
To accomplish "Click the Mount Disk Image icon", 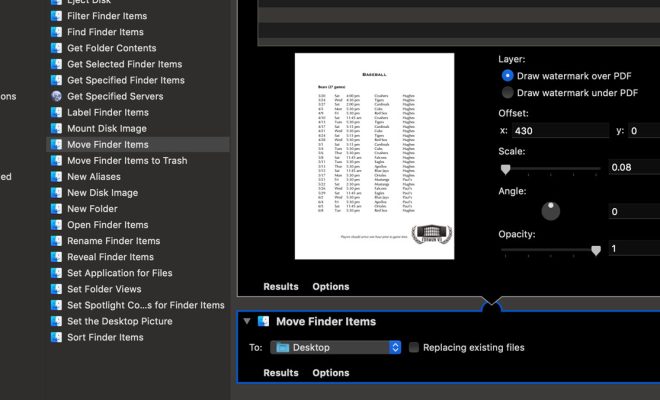I will (x=56, y=128).
